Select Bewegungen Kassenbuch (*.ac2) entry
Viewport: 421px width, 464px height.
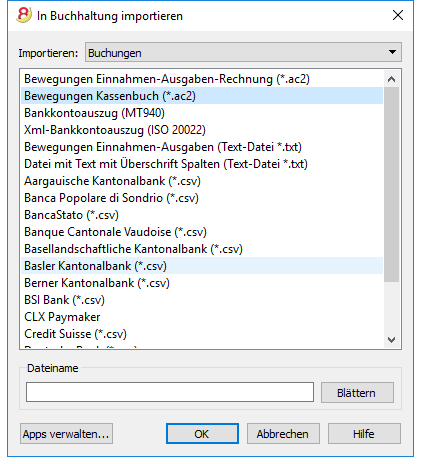tap(202, 96)
